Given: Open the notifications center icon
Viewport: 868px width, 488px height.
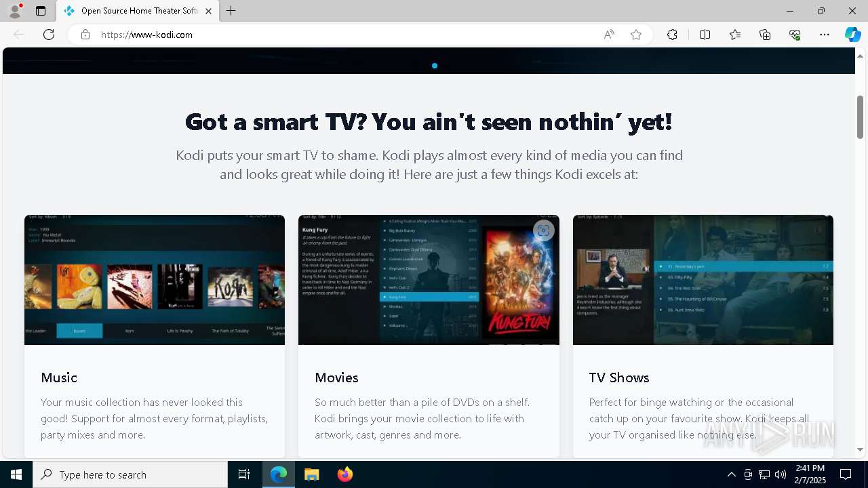Looking at the screenshot, I should [846, 474].
